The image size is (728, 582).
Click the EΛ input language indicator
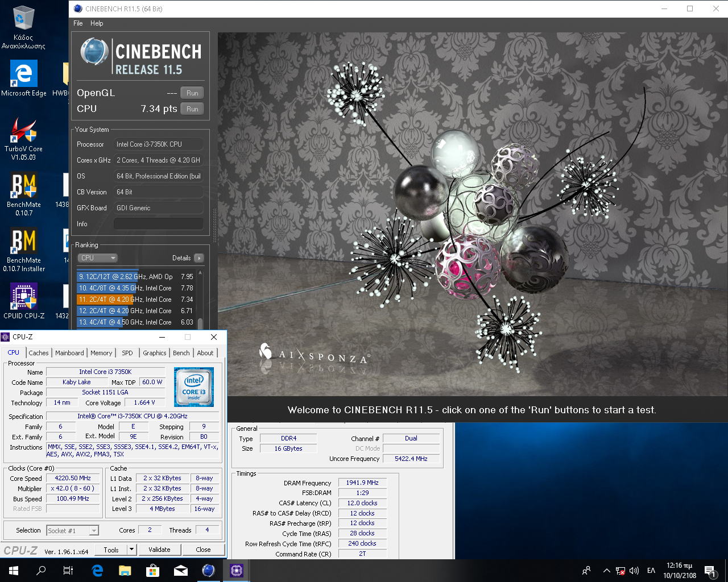point(651,571)
